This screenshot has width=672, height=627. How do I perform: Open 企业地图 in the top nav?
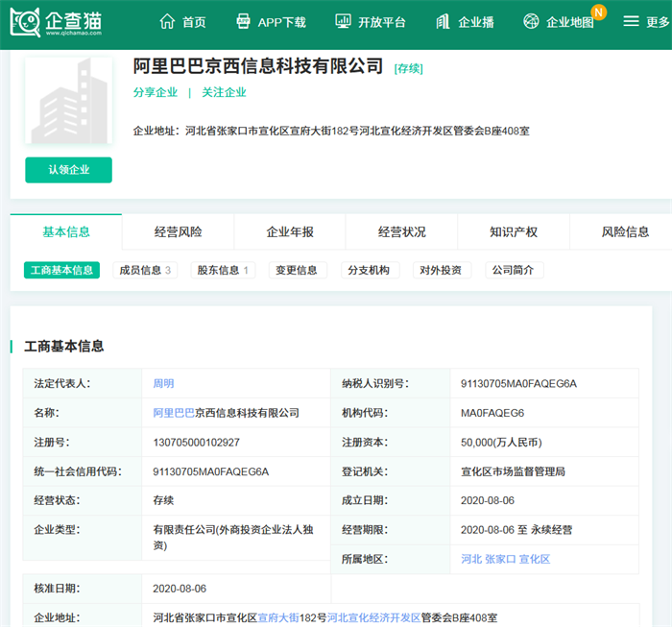coord(570,22)
